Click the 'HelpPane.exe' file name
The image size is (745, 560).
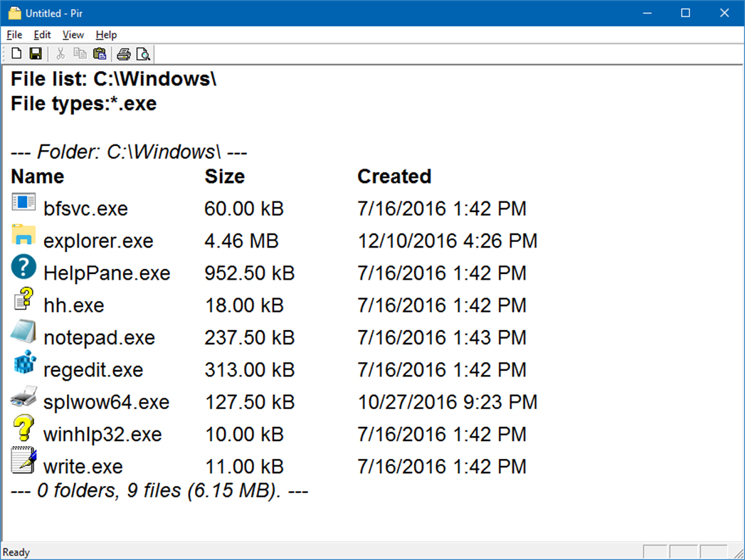[107, 273]
